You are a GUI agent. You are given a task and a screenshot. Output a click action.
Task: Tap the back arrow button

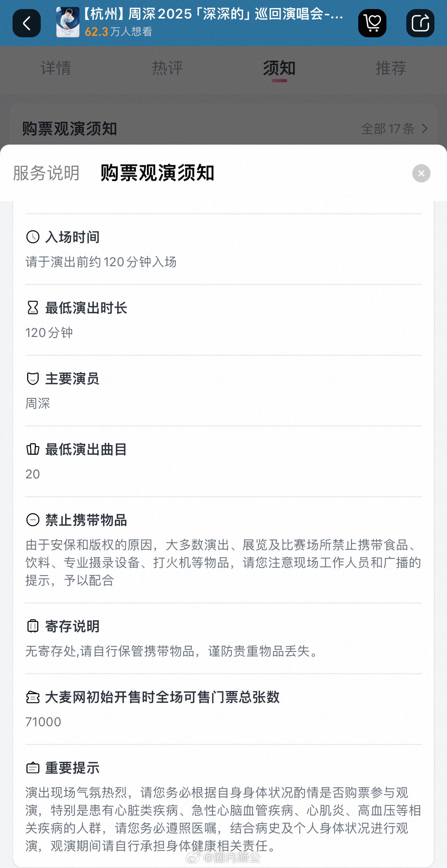coord(26,23)
